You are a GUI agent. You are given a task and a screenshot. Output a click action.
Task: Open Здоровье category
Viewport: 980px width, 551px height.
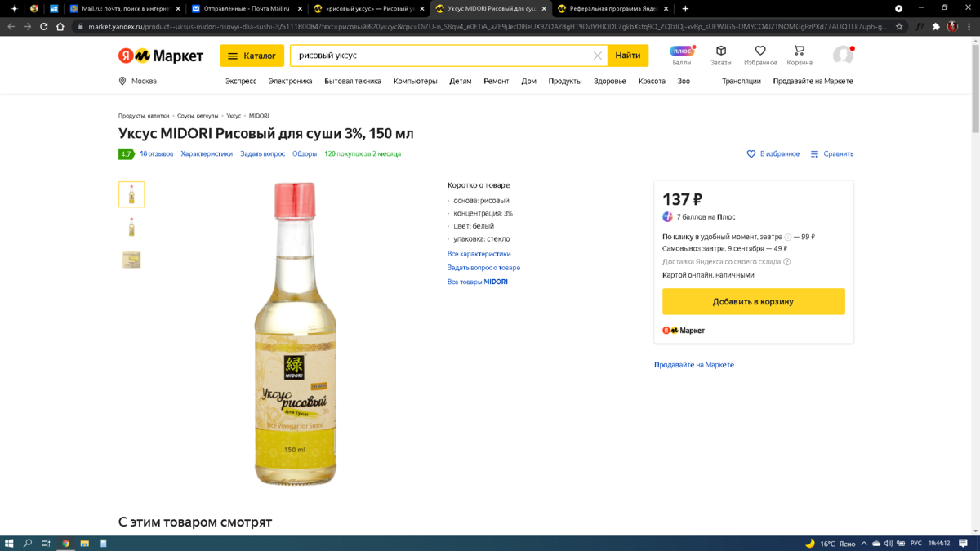click(610, 81)
